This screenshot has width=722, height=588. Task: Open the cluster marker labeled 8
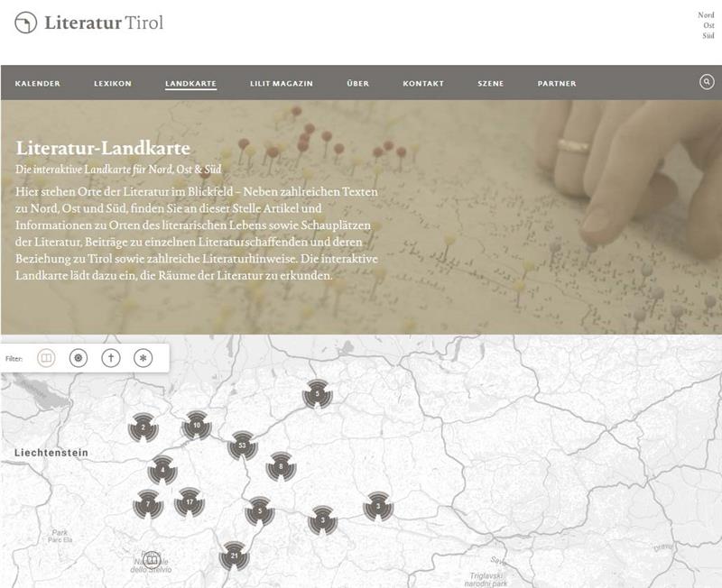click(x=282, y=466)
